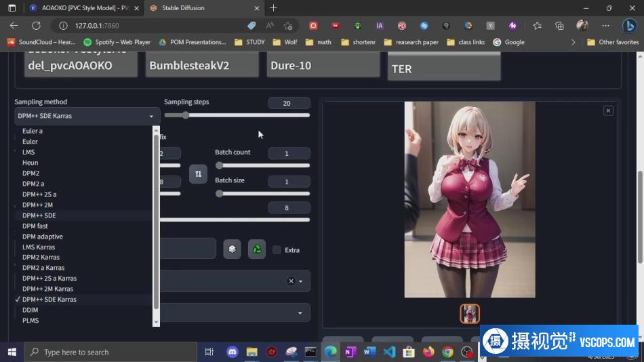Open browser settings and more menu

click(605, 26)
